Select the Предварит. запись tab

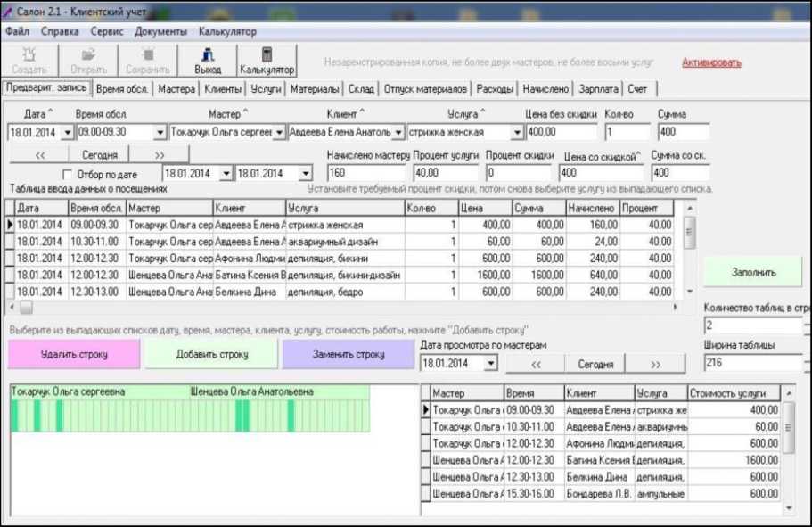pyautogui.click(x=46, y=88)
